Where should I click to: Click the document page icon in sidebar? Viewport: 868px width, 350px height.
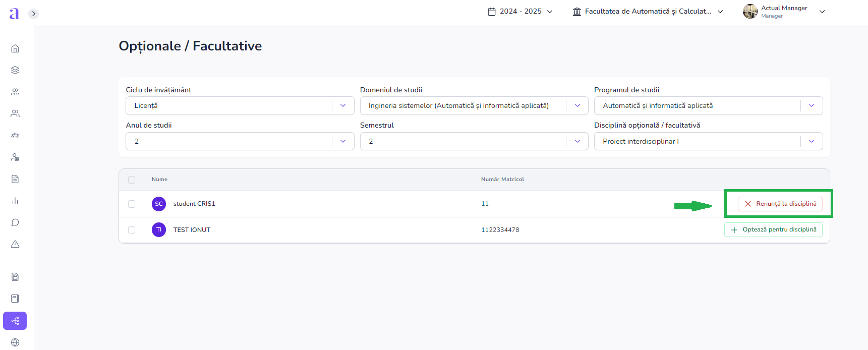click(15, 179)
